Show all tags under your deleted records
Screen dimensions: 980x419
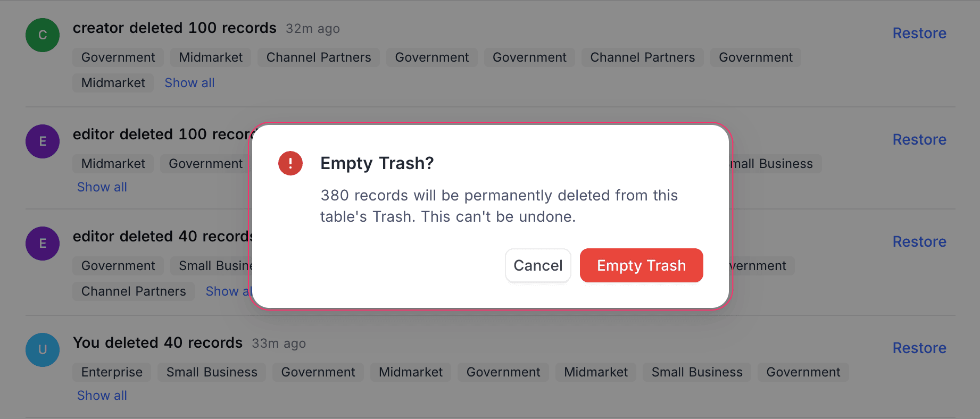click(102, 395)
